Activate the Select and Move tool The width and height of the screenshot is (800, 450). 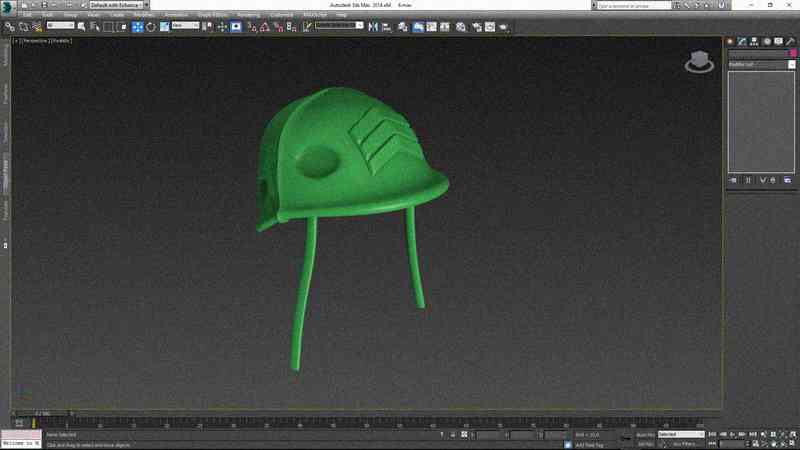(x=137, y=27)
